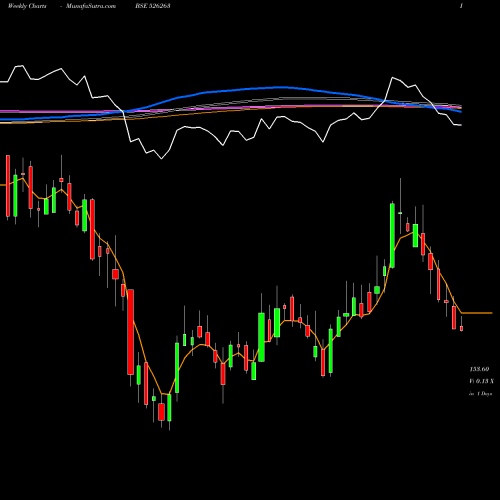The image size is (500, 500).
Task: Click the 'in 1 Days' text
Action: point(481,394)
